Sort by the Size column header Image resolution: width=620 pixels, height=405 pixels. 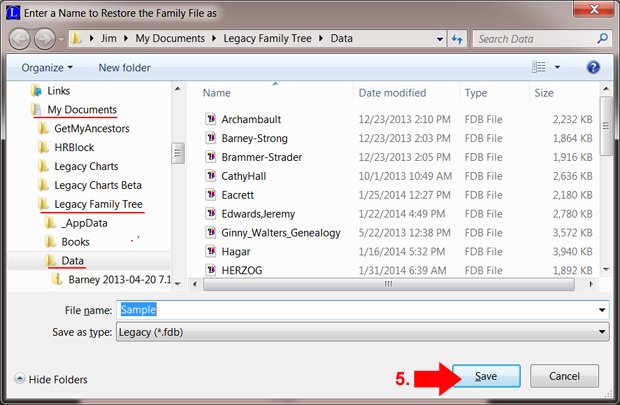[544, 93]
